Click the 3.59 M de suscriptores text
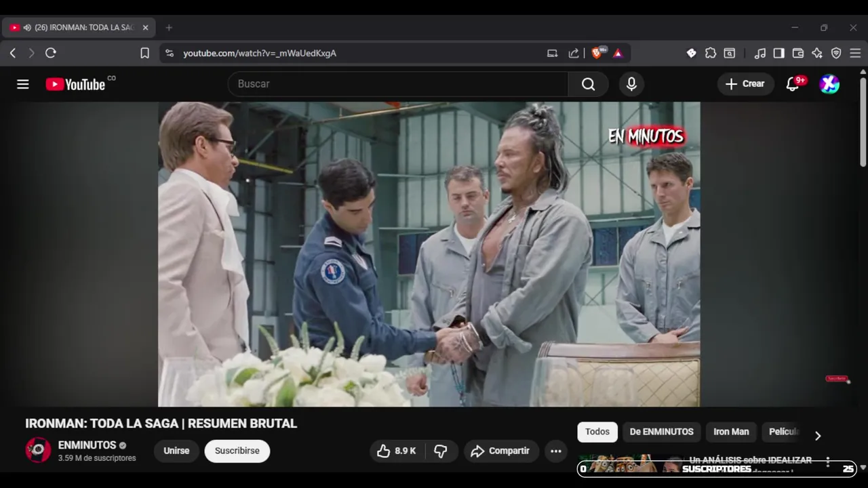Screen dimensions: 868x488 click(97, 458)
